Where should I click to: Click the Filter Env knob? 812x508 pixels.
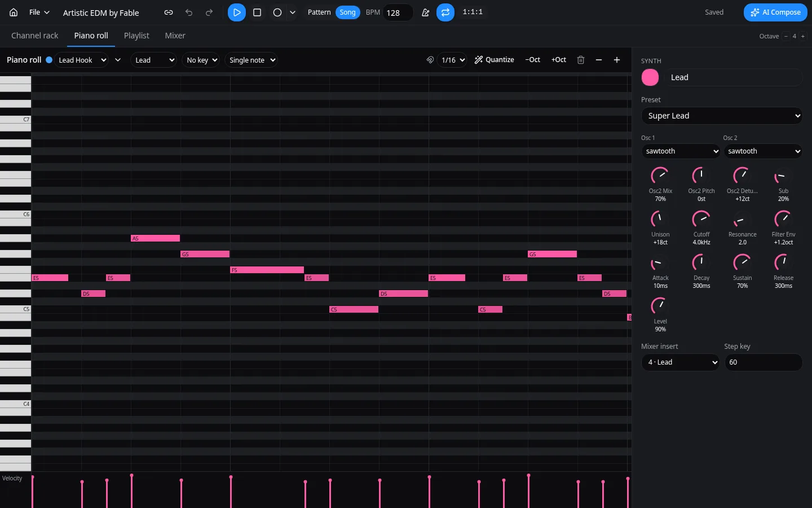pyautogui.click(x=783, y=219)
